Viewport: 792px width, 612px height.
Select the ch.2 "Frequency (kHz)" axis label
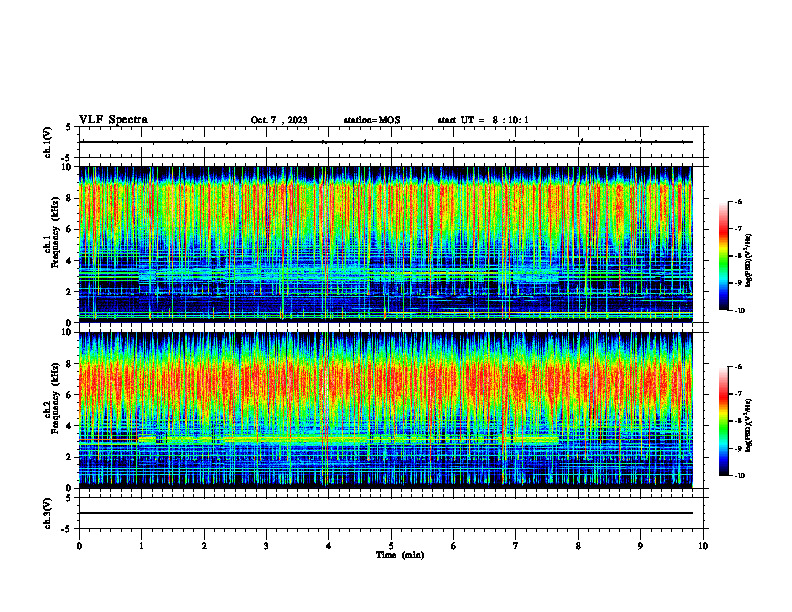click(x=55, y=396)
